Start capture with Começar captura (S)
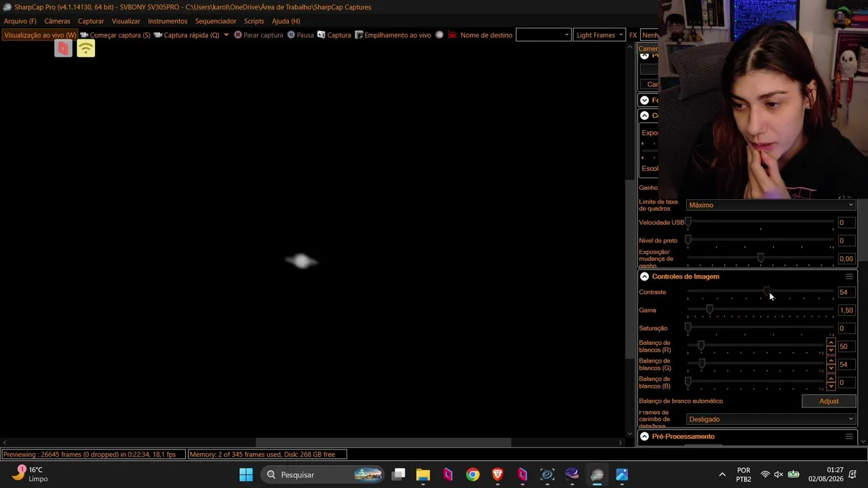Viewport: 868px width, 488px height. [x=115, y=35]
